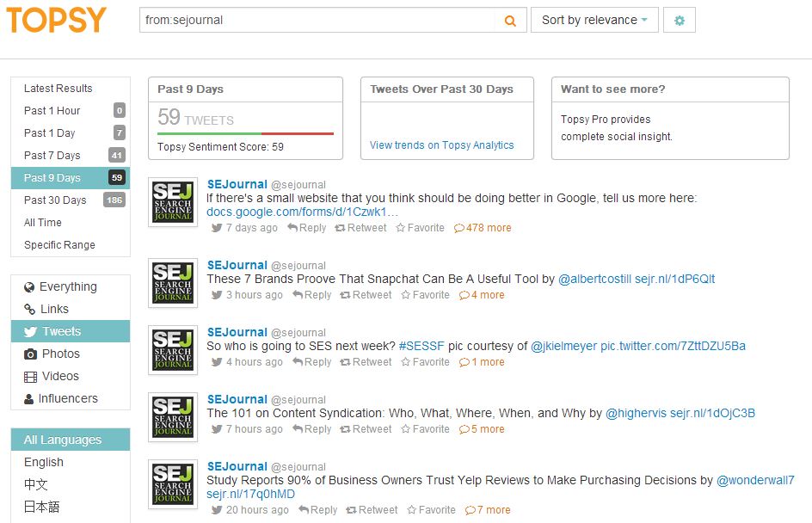Open sejr.nl/17q0hMD link
812x523 pixels.
pos(250,494)
